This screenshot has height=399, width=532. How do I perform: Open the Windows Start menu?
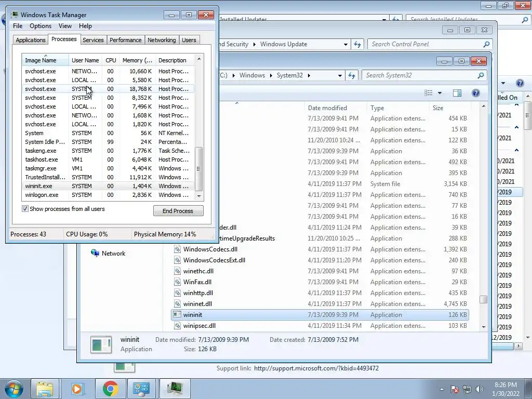(x=14, y=389)
